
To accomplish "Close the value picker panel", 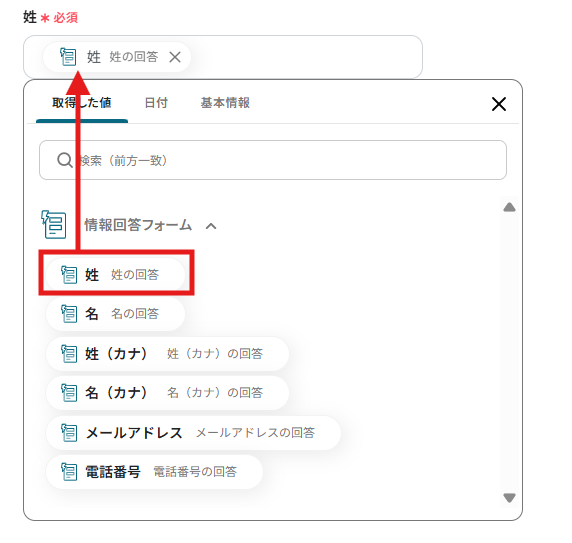I will point(499,104).
